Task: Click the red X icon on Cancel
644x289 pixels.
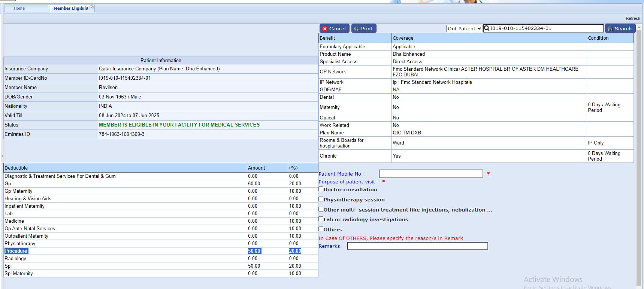Action: 325,29
